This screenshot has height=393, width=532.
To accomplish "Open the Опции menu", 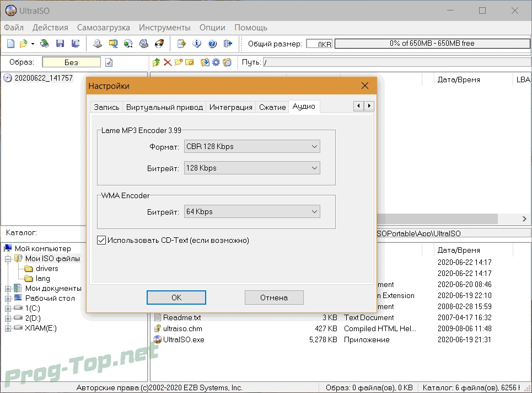I will point(212,28).
